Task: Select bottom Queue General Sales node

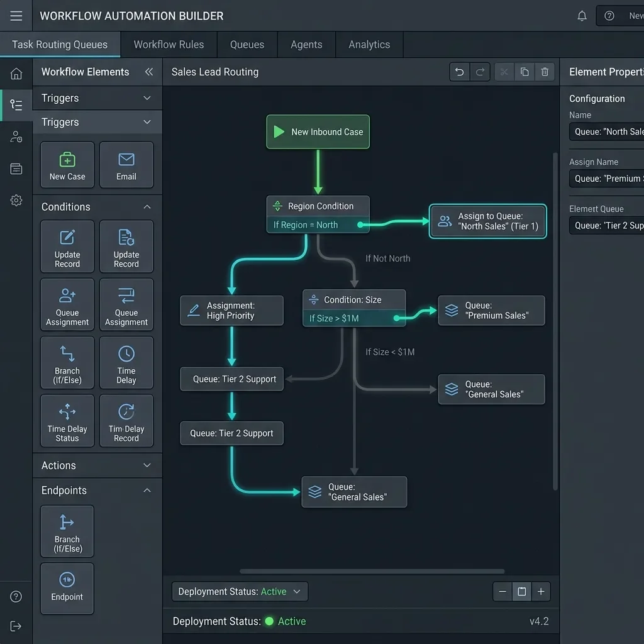Action: click(x=355, y=492)
